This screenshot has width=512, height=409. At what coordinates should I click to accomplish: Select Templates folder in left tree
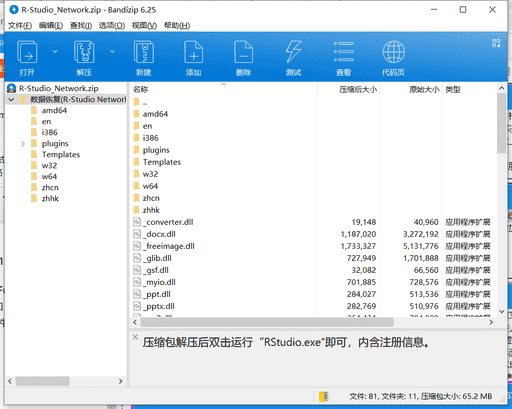tap(61, 154)
